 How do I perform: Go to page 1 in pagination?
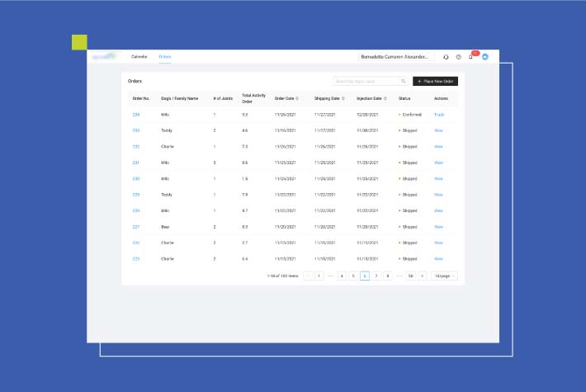click(319, 276)
